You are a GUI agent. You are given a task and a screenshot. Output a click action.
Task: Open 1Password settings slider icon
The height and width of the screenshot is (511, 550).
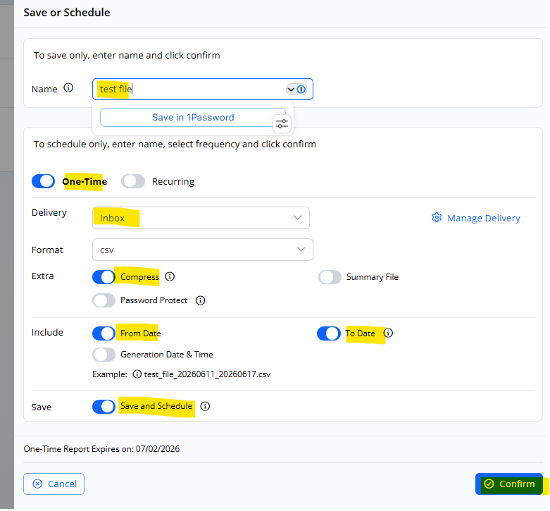point(282,124)
